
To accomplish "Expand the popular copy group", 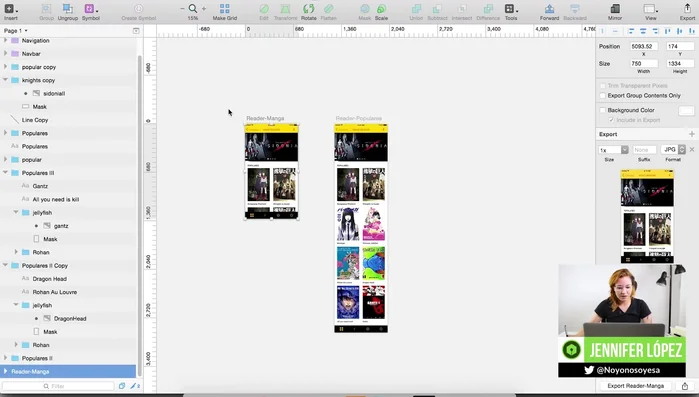I will pos(5,67).
